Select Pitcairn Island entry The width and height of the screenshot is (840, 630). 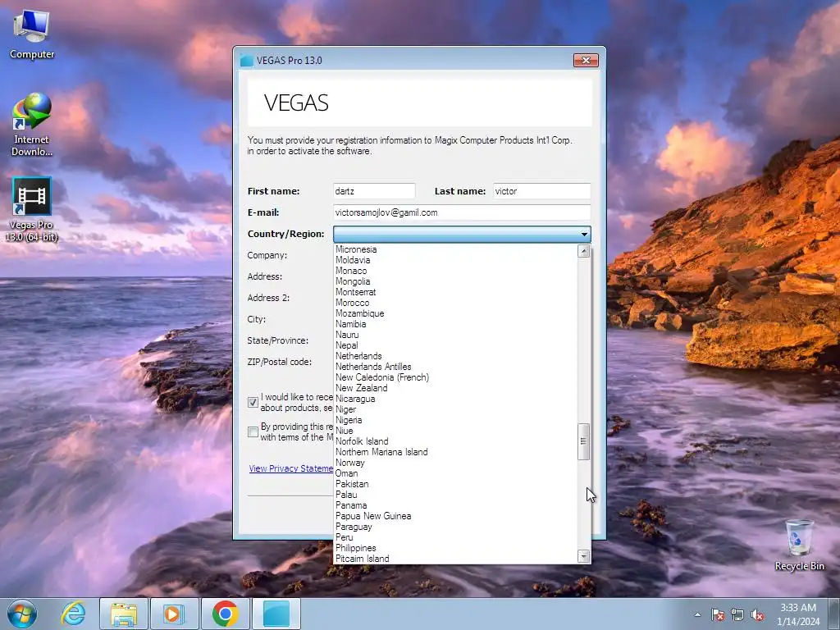(455, 559)
